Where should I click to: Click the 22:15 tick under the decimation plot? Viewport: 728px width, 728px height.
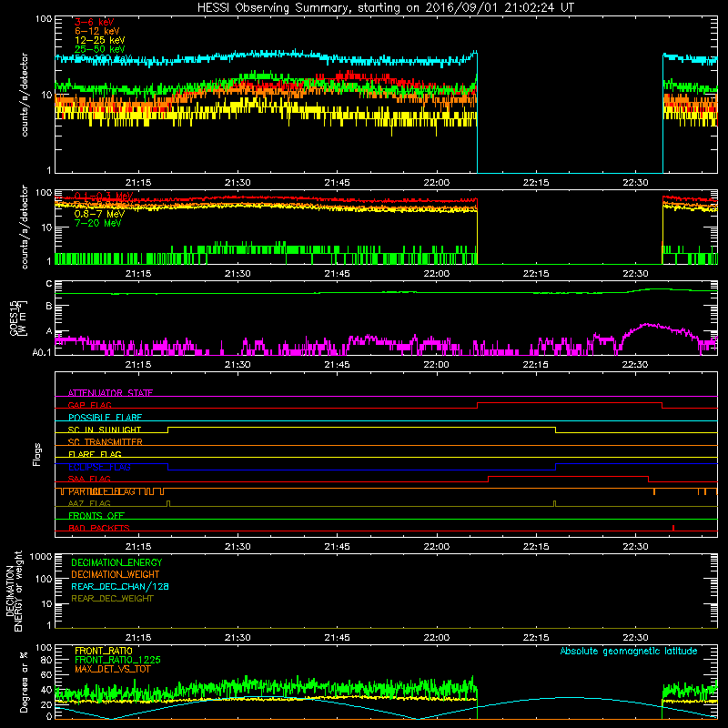tap(536, 638)
